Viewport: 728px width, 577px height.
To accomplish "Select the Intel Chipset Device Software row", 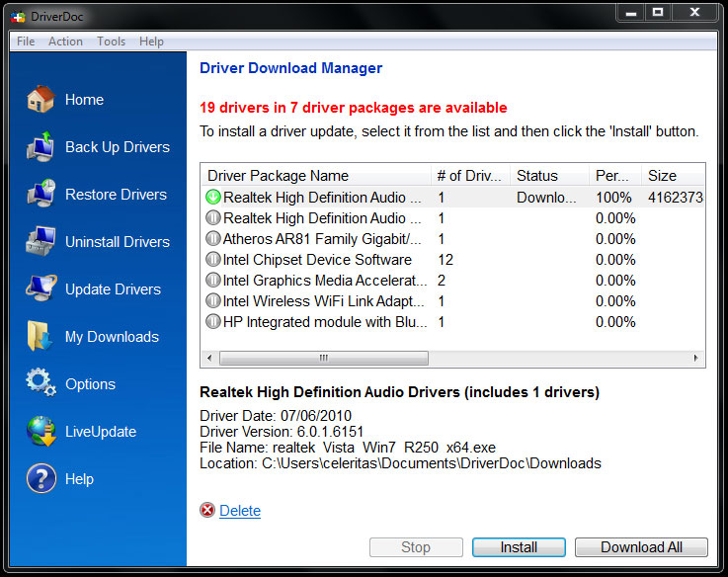I will (x=453, y=259).
